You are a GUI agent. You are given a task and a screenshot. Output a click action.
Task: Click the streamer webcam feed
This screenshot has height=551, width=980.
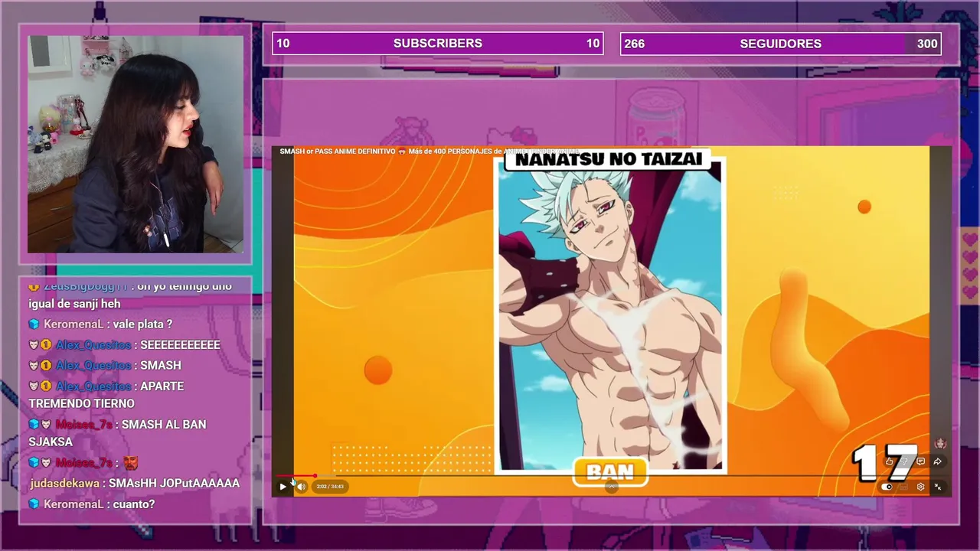(x=136, y=144)
